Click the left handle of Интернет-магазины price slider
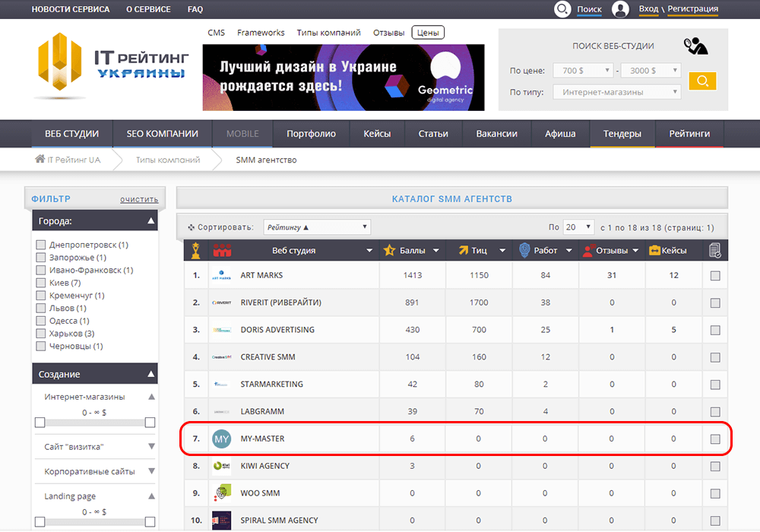The width and height of the screenshot is (760, 532). tap(40, 423)
